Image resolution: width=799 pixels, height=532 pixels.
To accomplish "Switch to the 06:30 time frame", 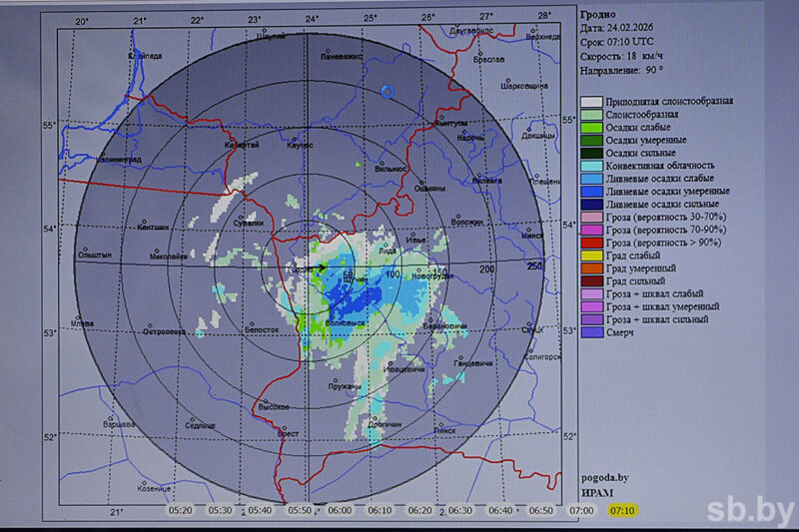I will coord(460,510).
